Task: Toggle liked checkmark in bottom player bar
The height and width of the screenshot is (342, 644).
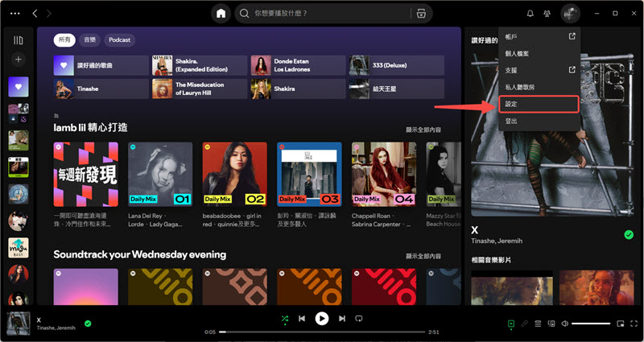Action: (88, 323)
